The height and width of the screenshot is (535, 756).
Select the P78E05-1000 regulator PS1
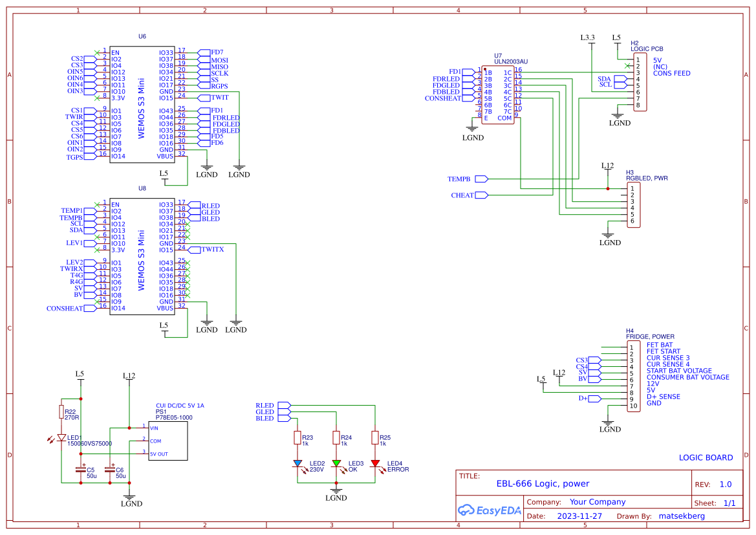coord(169,440)
